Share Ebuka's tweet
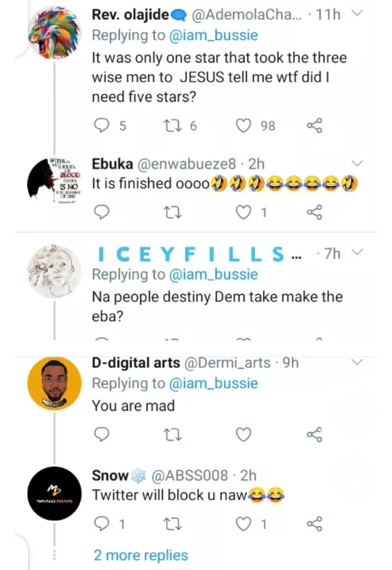 click(x=314, y=212)
